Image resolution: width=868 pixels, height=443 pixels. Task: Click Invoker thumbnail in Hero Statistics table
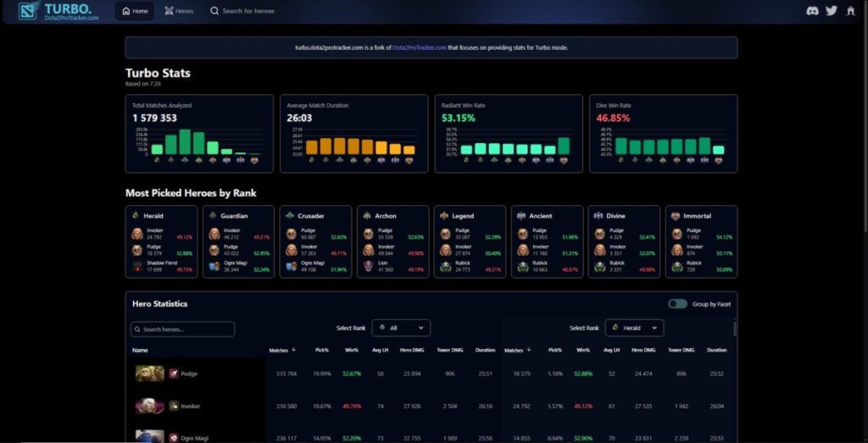[x=150, y=406]
